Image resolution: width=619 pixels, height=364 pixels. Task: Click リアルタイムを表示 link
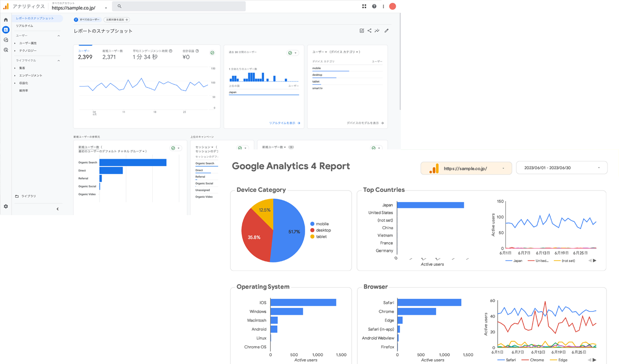[x=285, y=123]
